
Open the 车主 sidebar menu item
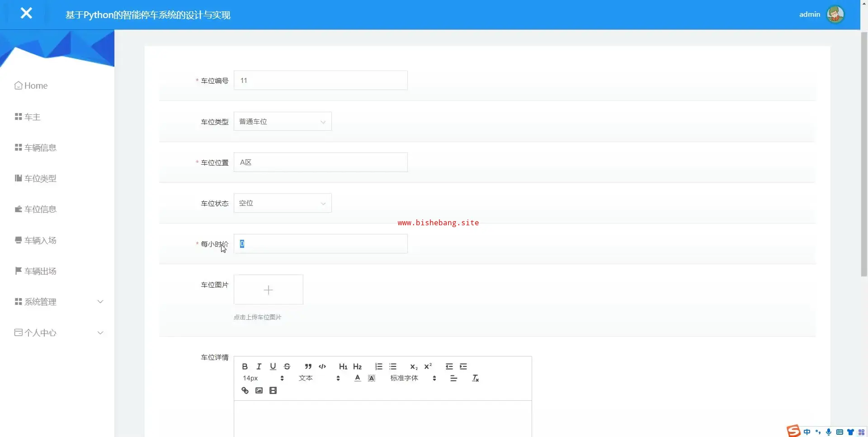[28, 117]
